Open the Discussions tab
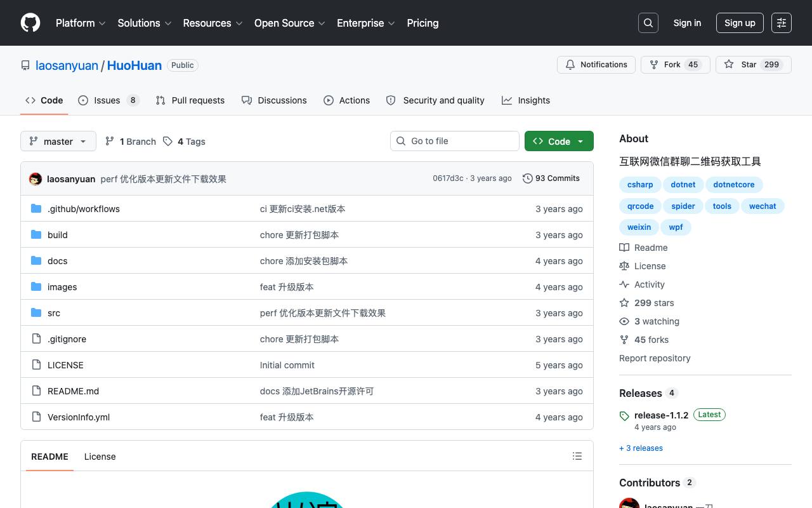Viewport: 812px width, 508px height. [x=274, y=100]
